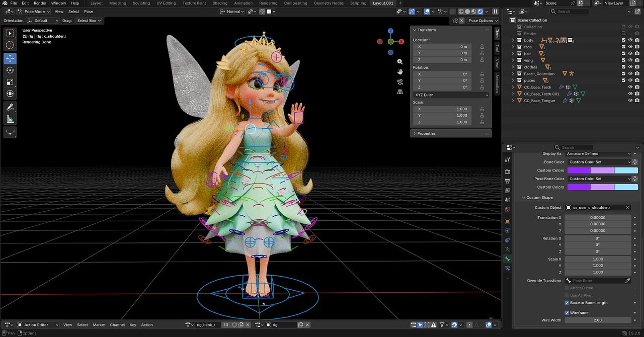Hide the hair collection in viewport
Image resolution: width=644 pixels, height=337 pixels.
[630, 54]
